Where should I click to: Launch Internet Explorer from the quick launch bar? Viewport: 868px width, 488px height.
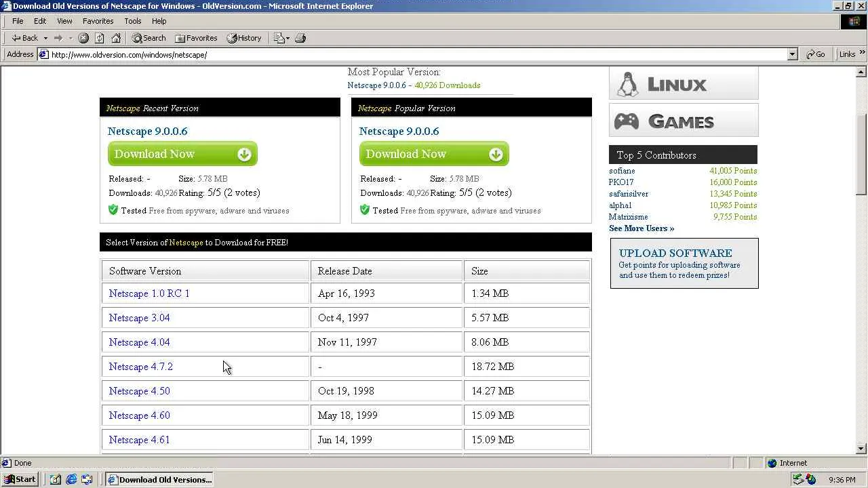click(x=71, y=479)
